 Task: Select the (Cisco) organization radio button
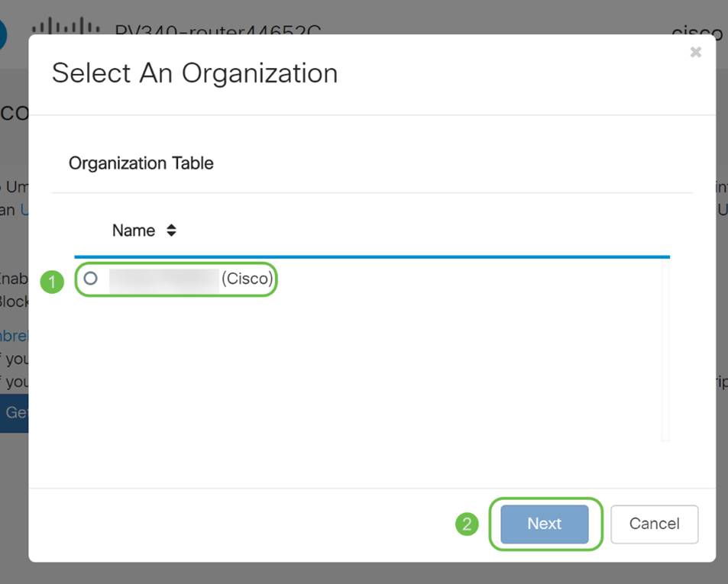coord(91,279)
